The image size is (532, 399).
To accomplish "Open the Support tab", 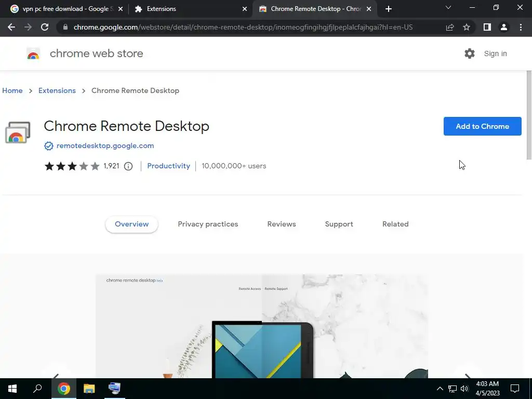I will pyautogui.click(x=339, y=224).
